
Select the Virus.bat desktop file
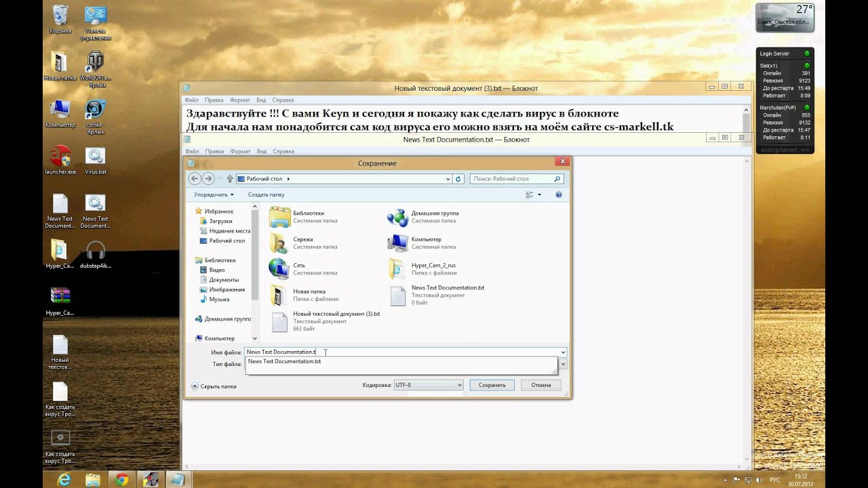point(96,160)
